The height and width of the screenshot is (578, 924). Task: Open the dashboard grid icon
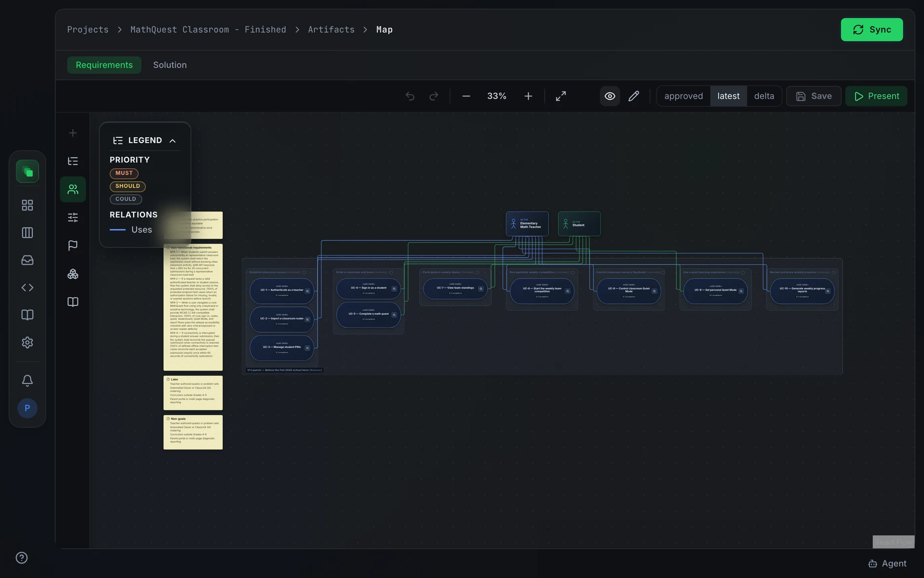pos(27,205)
